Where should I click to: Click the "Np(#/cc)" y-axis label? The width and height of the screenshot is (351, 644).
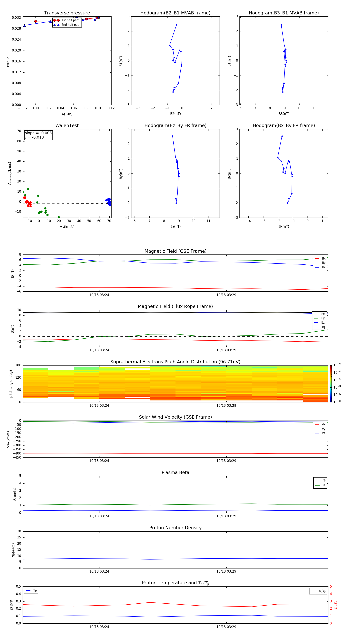(x=13, y=550)
